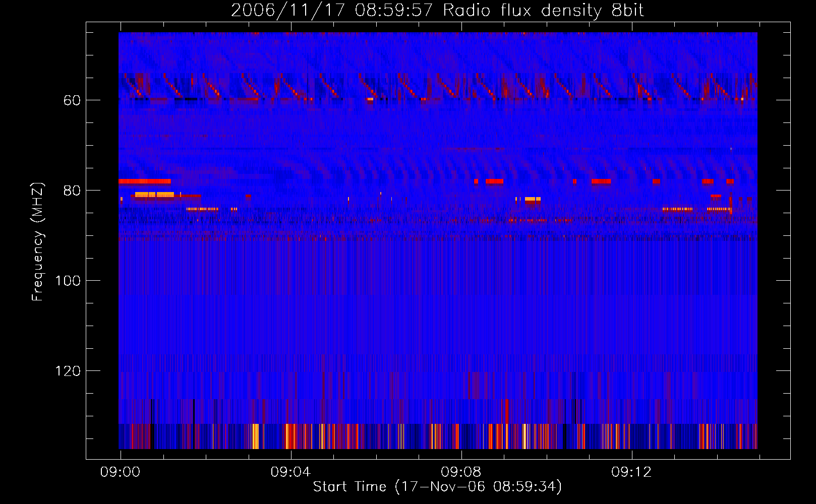Screen dimensions: 816x504
Task: Click the '09:04' time tick label
Action: coord(290,472)
